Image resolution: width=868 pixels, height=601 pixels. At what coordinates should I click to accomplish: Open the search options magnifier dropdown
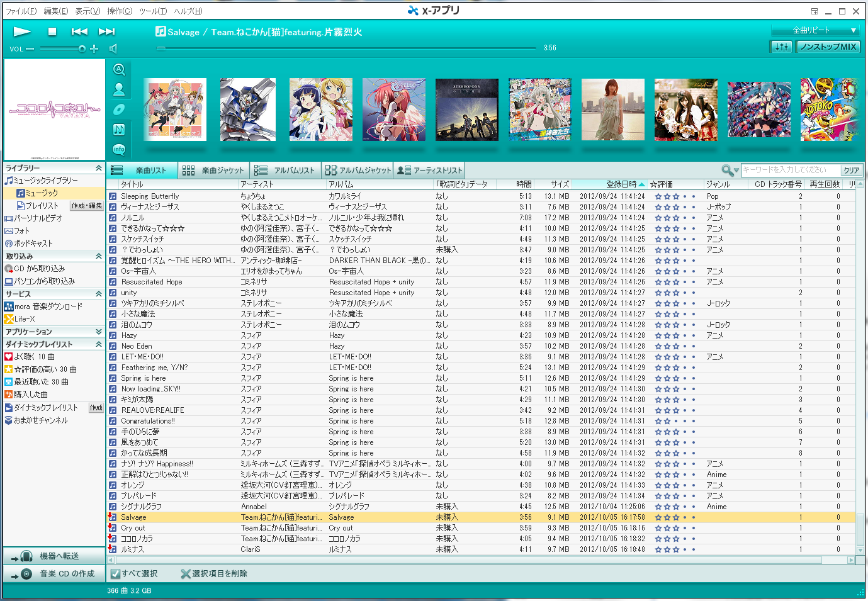[730, 170]
